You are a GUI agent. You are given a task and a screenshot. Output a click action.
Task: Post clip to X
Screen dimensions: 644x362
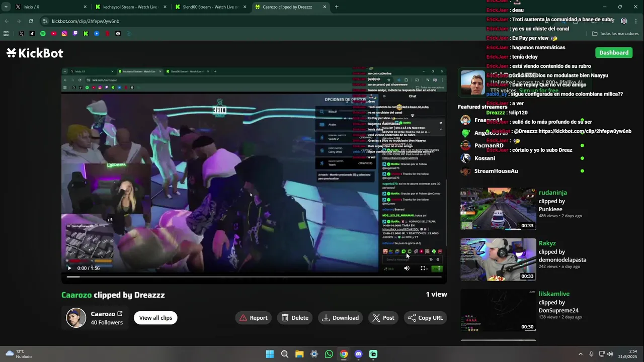[x=383, y=318]
